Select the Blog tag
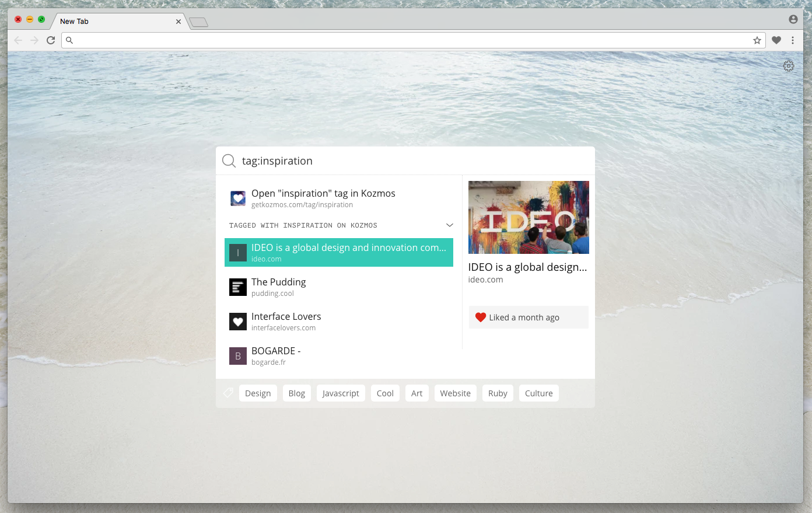Screen dimensions: 812x513 pyautogui.click(x=297, y=393)
